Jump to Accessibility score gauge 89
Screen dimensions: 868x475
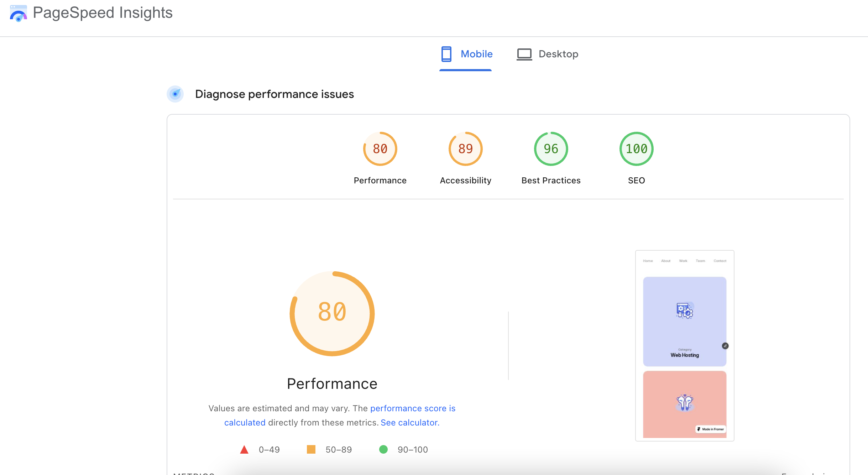point(465,149)
